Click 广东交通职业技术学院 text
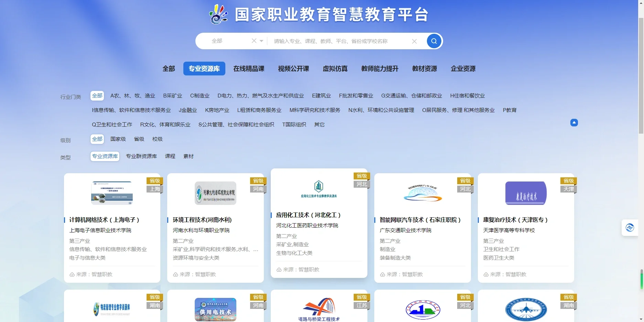Screen dimensions: 644x322 406,230
